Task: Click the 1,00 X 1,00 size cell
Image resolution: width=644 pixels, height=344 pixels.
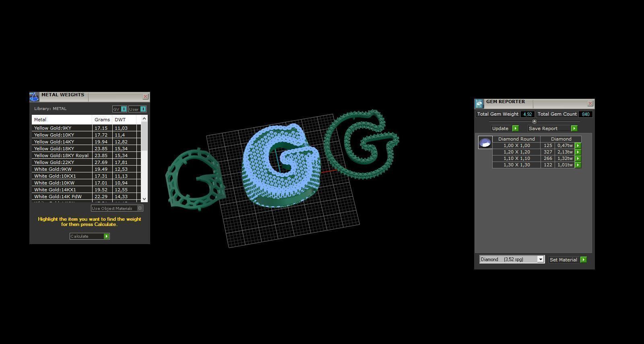Action: pos(516,145)
